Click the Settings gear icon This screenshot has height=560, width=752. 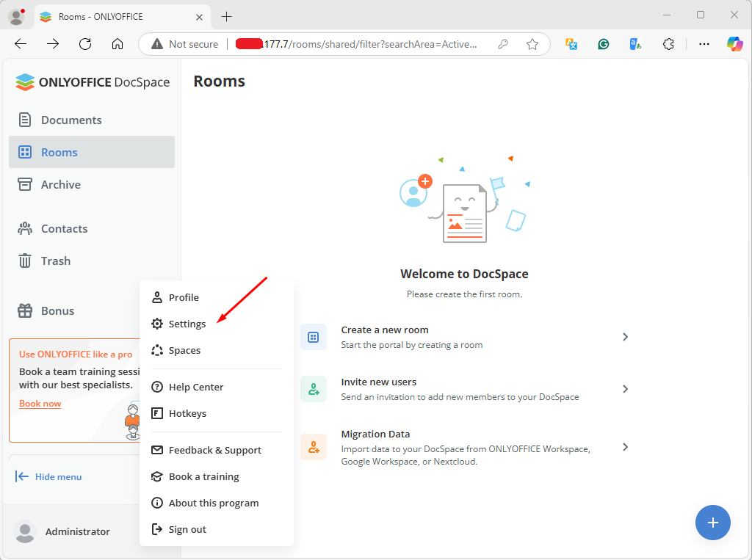coord(157,324)
